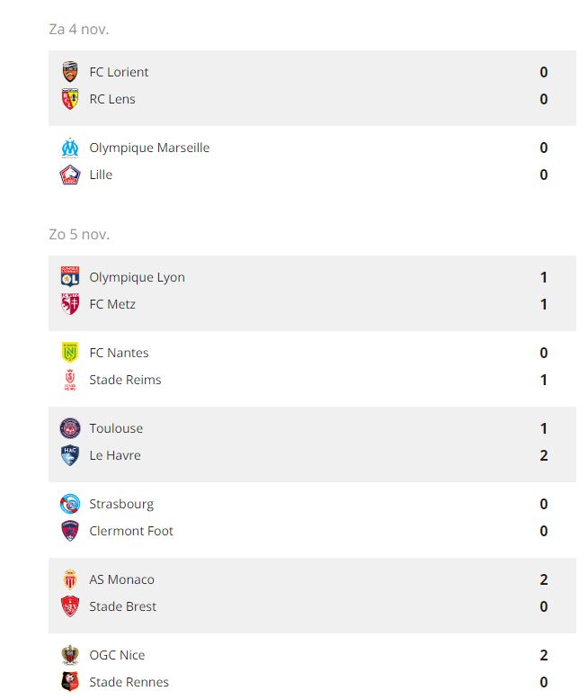Screen dimensions: 588x700
Task: Open the Clermont Foot team name
Action: click(x=131, y=531)
